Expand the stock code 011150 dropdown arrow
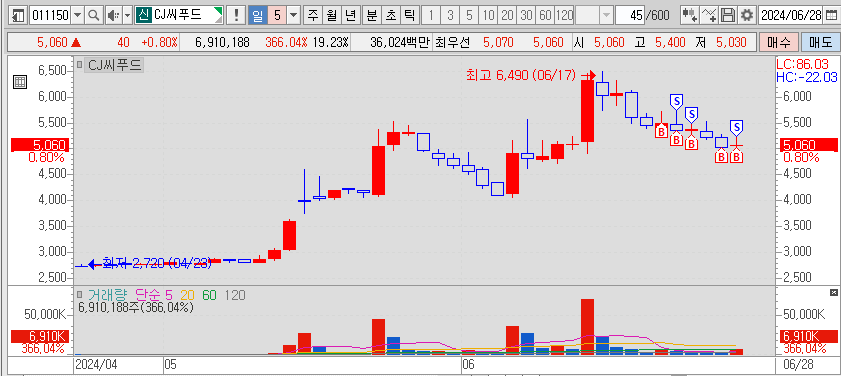The image size is (841, 376). click(78, 15)
